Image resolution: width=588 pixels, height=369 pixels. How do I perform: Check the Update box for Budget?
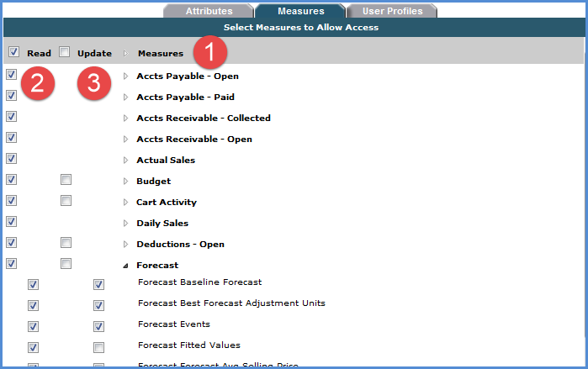[x=66, y=180]
